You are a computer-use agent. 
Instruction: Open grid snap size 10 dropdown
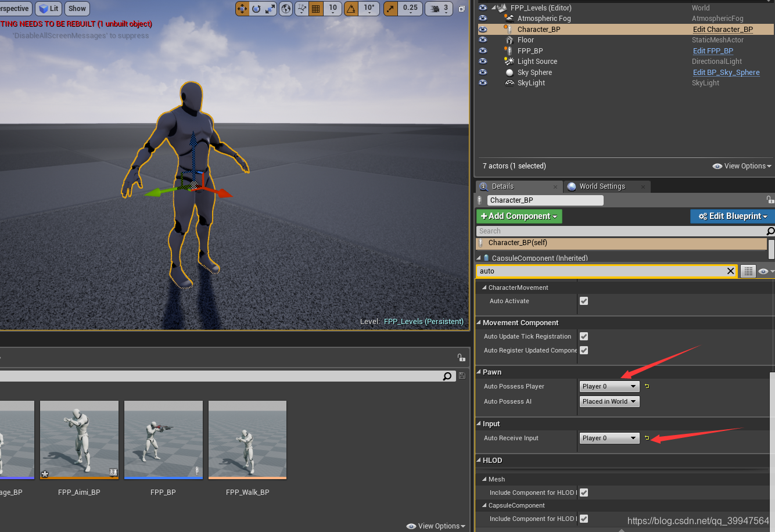coord(333,9)
